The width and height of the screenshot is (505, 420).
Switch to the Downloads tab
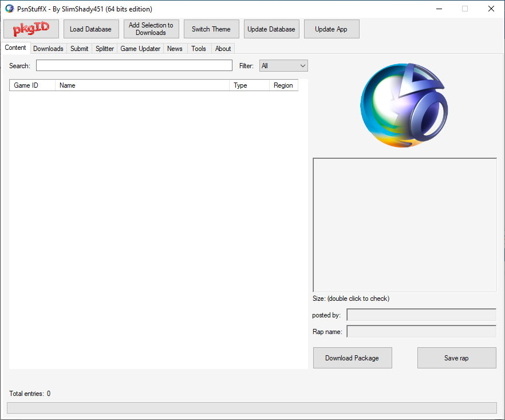tap(48, 49)
